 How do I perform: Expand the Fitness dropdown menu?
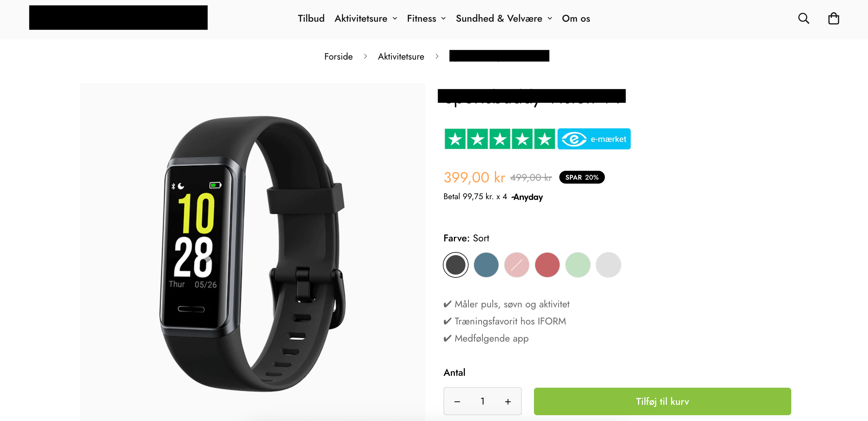[426, 19]
